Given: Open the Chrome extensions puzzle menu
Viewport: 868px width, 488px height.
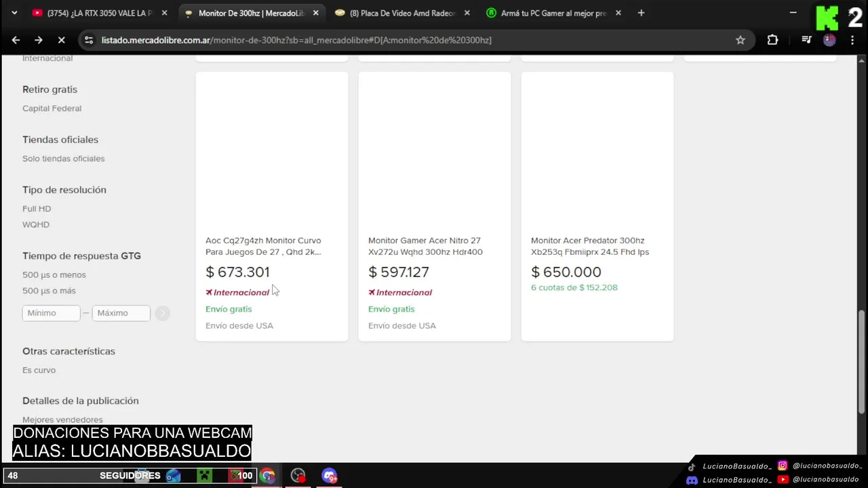Looking at the screenshot, I should (772, 40).
